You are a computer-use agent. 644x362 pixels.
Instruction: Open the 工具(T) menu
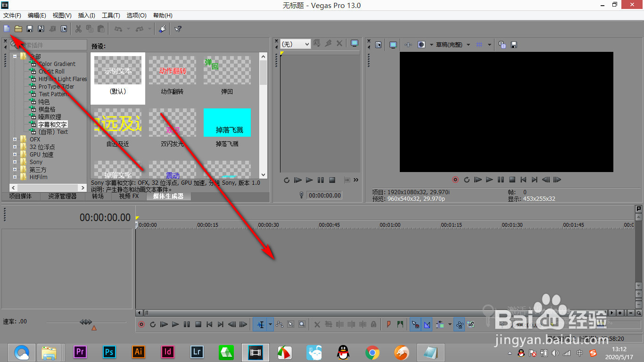tap(111, 16)
